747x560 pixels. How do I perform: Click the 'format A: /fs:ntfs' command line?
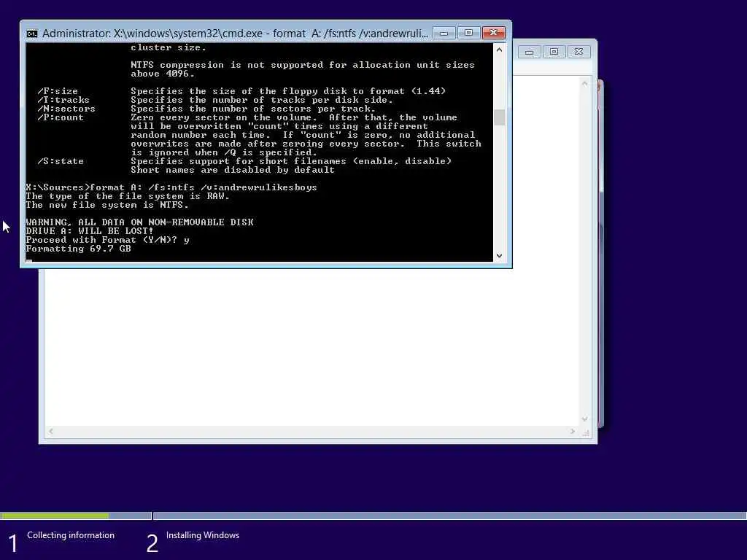[171, 187]
